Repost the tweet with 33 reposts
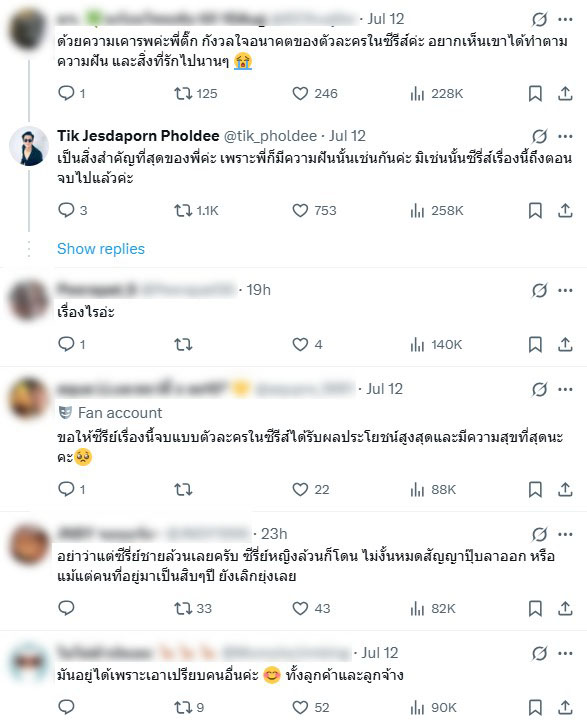Image resolution: width=587 pixels, height=728 pixels. (193, 608)
